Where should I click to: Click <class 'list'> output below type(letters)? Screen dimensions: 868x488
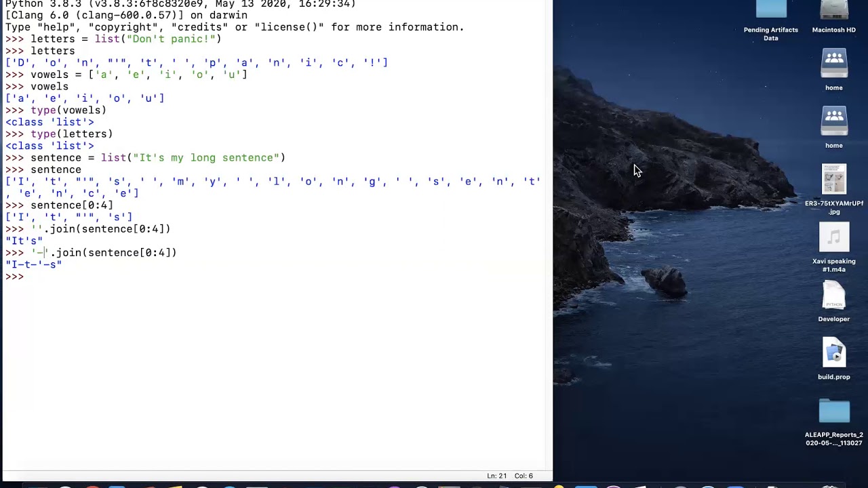tap(50, 146)
